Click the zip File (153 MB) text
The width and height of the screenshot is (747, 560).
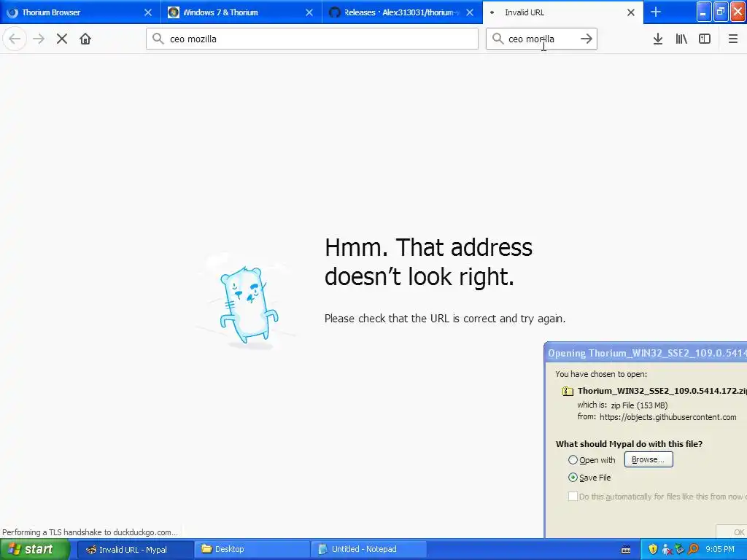click(639, 405)
